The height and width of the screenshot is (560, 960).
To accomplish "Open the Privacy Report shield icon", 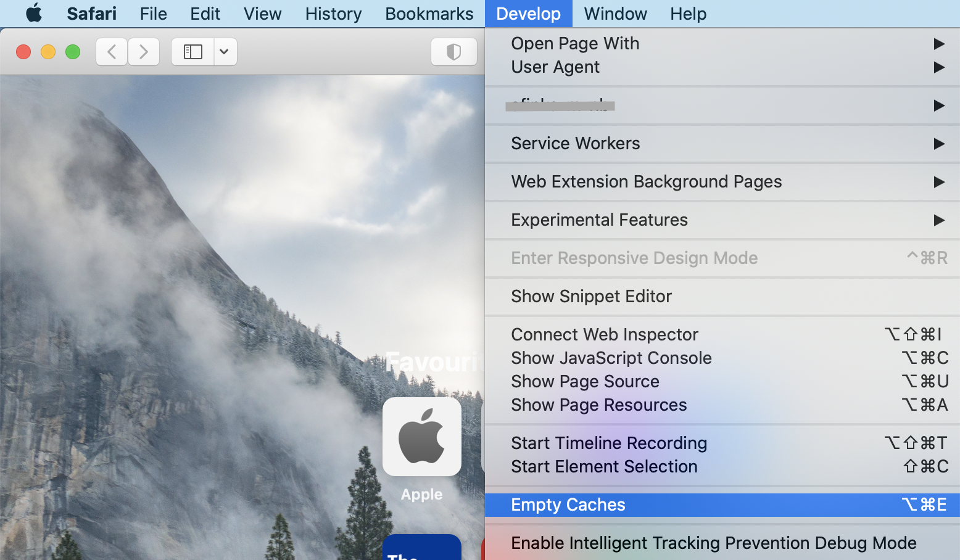I will click(453, 52).
